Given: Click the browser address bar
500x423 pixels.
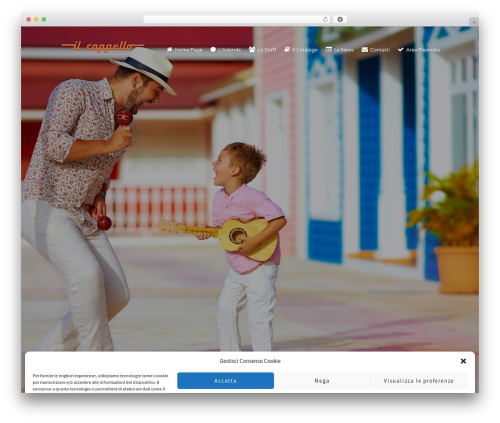Looking at the screenshot, I should [x=237, y=19].
